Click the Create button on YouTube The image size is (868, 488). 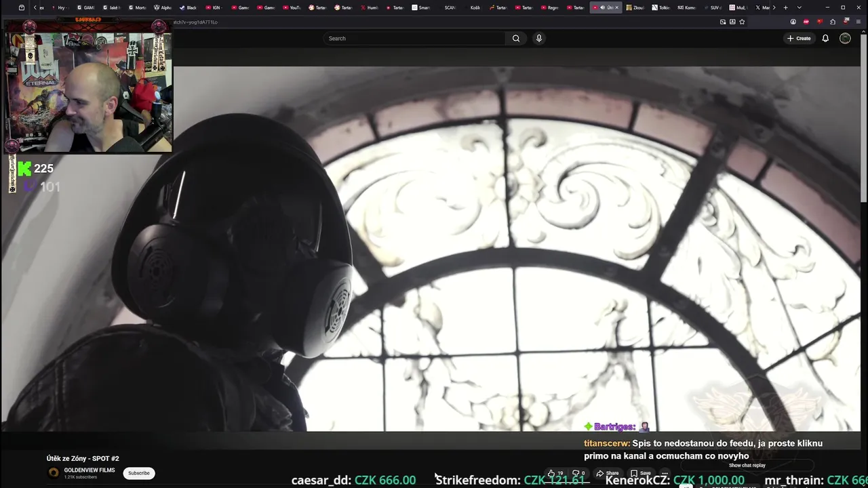tap(799, 39)
